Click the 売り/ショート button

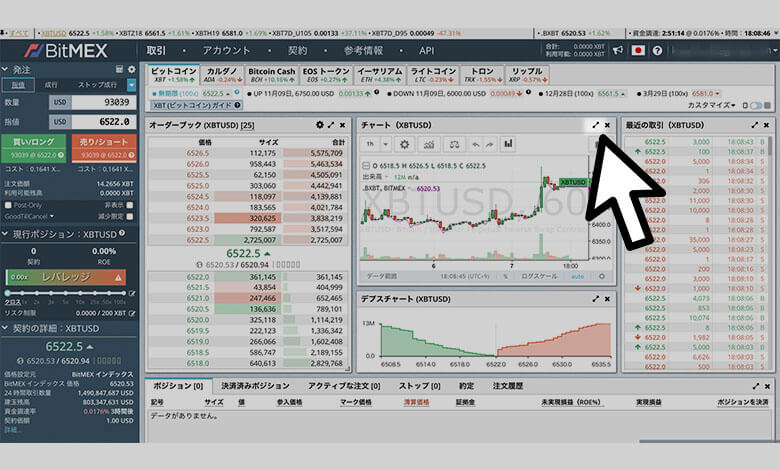click(x=104, y=148)
